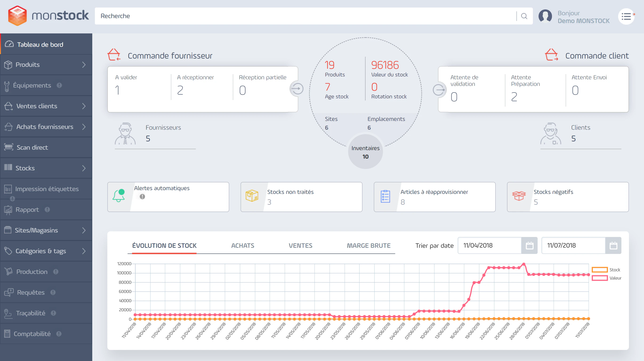The image size is (644, 361).
Task: Expand Achats fournisseurs submenu chevron
Action: [84, 127]
